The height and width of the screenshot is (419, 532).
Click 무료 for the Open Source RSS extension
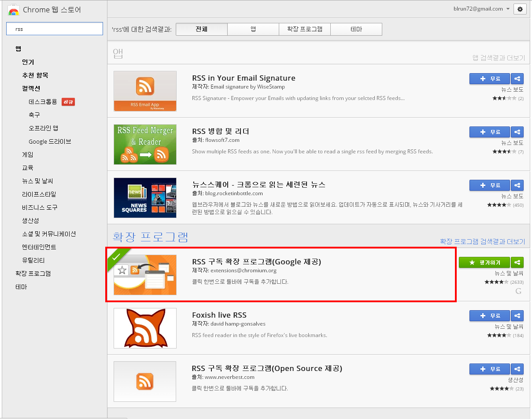click(x=490, y=369)
